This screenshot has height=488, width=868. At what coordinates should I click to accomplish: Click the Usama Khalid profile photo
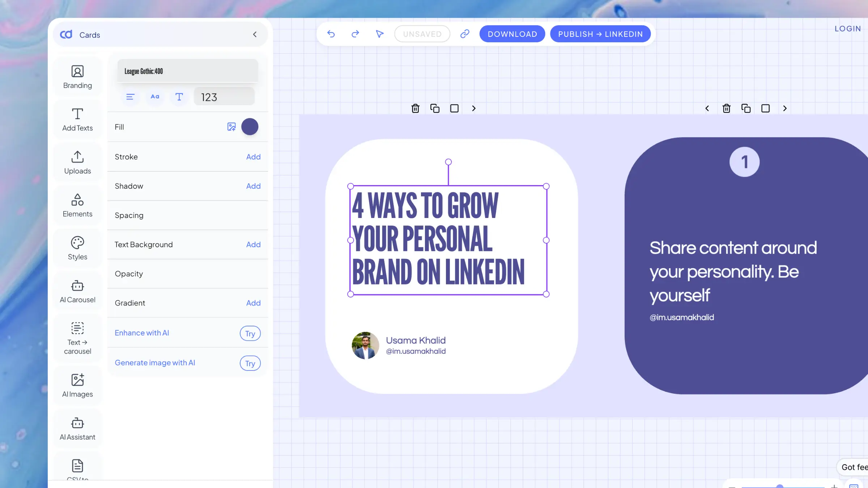365,346
